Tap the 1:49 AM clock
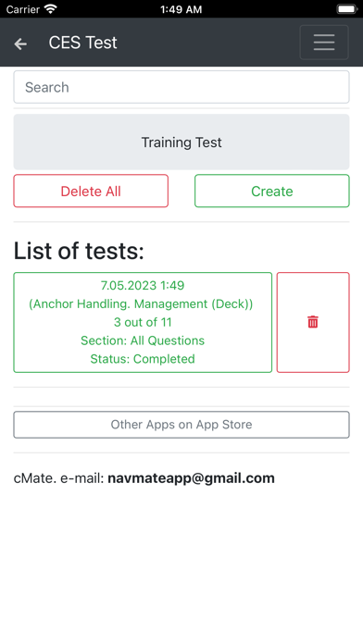Screen dimensions: 363x644 point(181,9)
